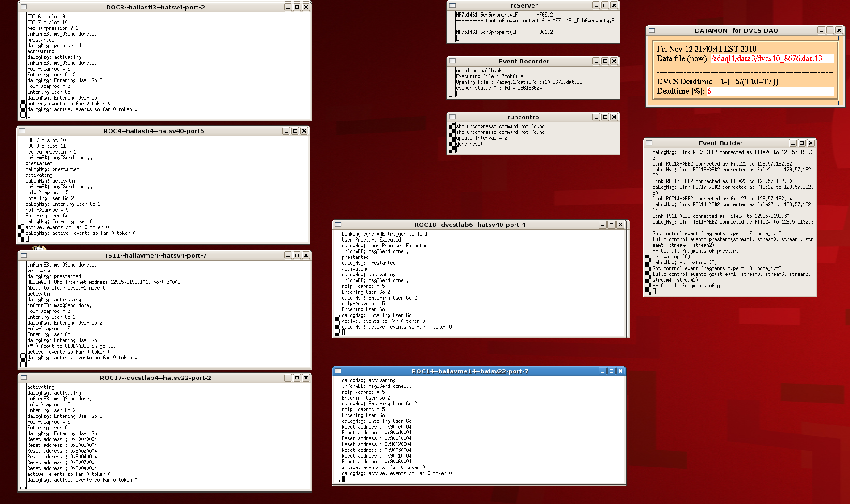Maximize the DATAMON for DVCS DAQ window
Viewport: 850px width, 504px height.
(x=830, y=30)
